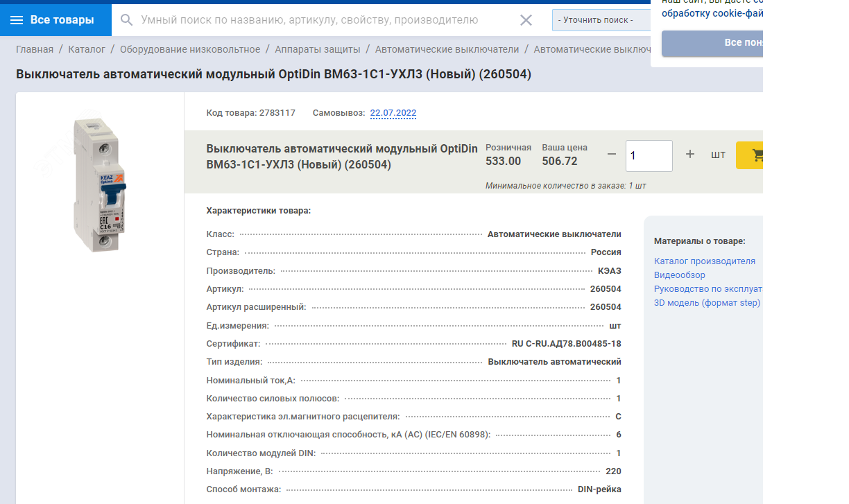
Task: Accept cookies with 'Все понятно' button
Action: (712, 43)
